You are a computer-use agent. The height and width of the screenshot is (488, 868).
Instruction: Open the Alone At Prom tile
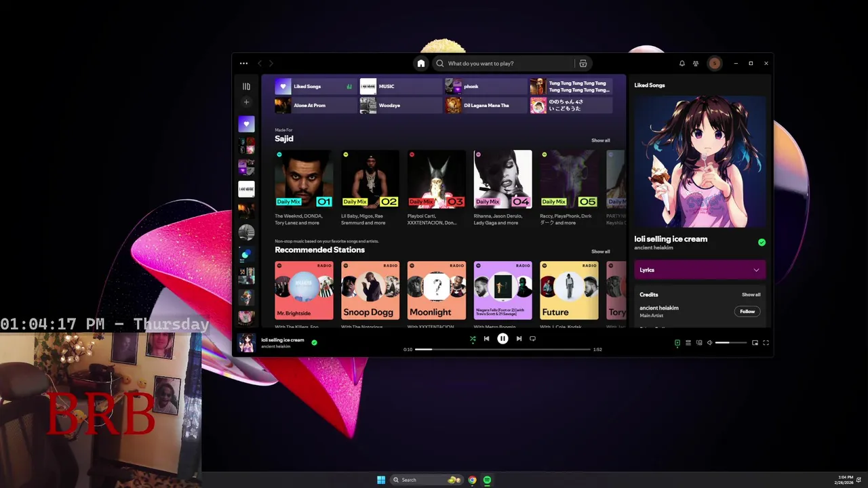[315, 106]
